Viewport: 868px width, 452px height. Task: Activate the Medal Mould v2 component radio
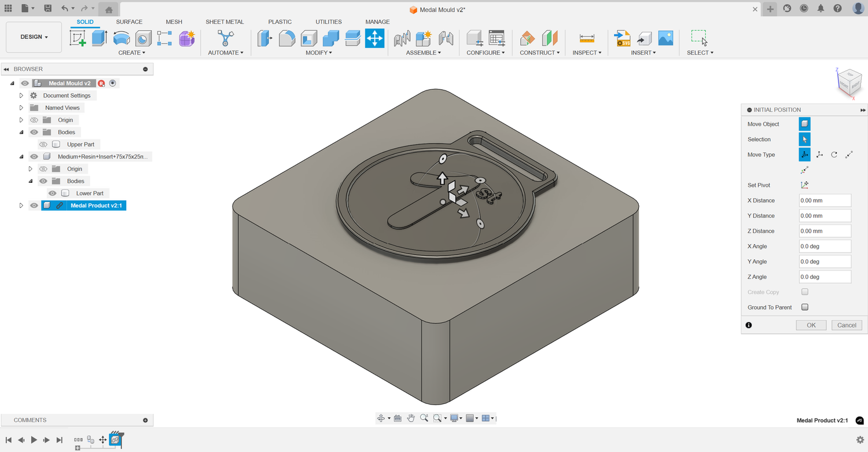(x=113, y=83)
